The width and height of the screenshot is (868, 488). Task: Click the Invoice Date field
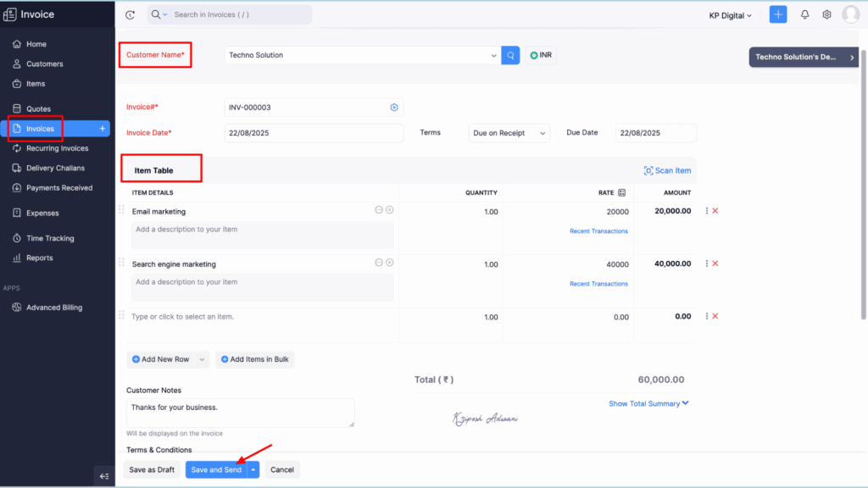(x=314, y=132)
